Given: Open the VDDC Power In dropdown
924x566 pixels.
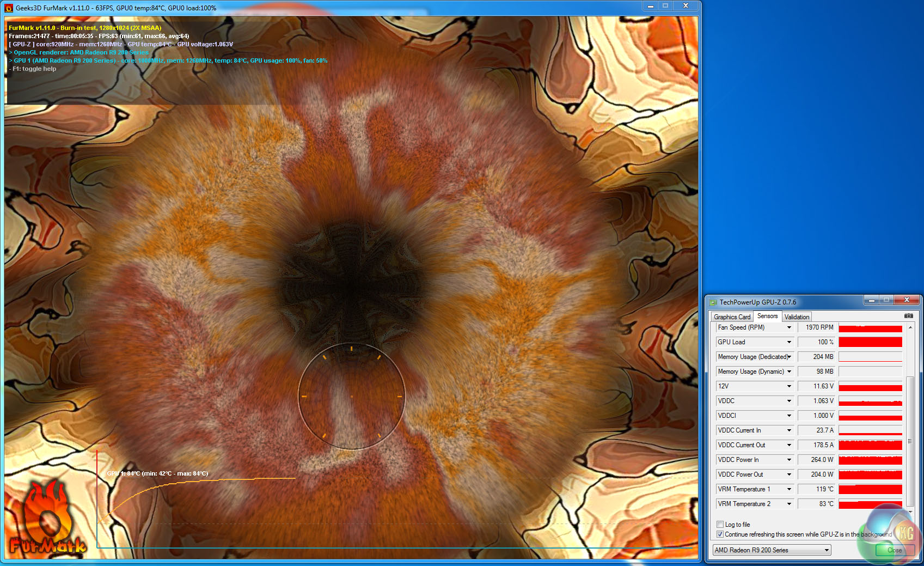Looking at the screenshot, I should click(789, 460).
